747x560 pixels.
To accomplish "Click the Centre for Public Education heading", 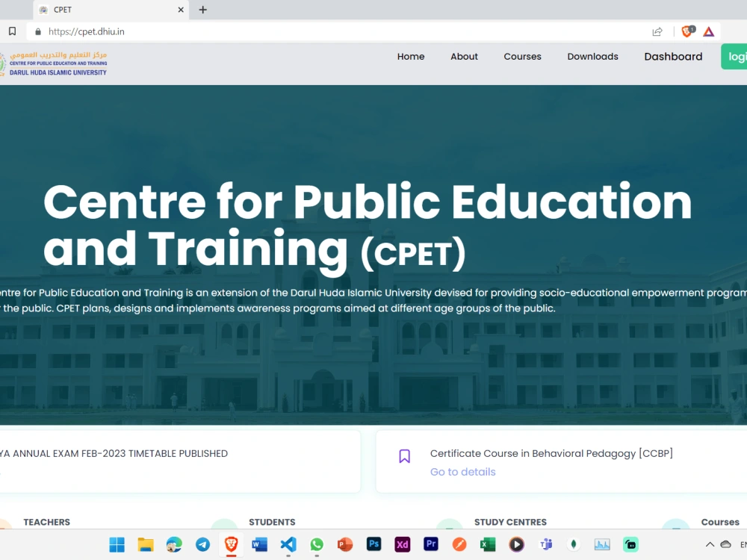I will [368, 228].
